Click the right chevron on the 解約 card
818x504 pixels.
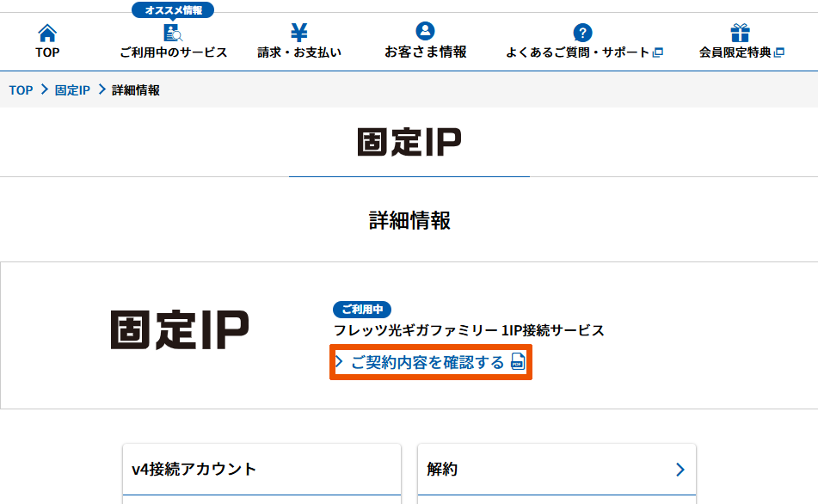[680, 470]
